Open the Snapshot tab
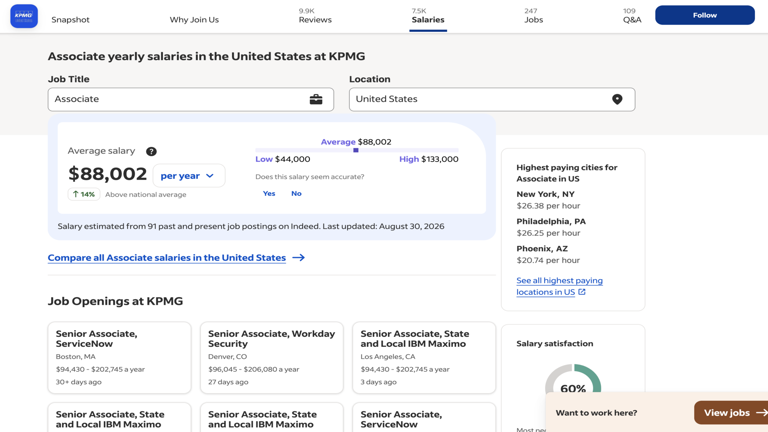768x432 pixels. pyautogui.click(x=71, y=20)
